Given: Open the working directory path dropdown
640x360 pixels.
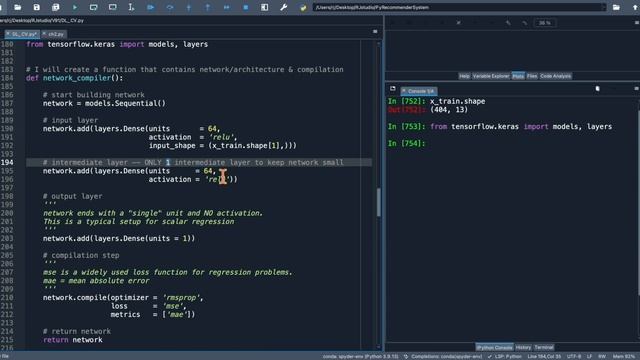Looking at the screenshot, I should tap(604, 7).
